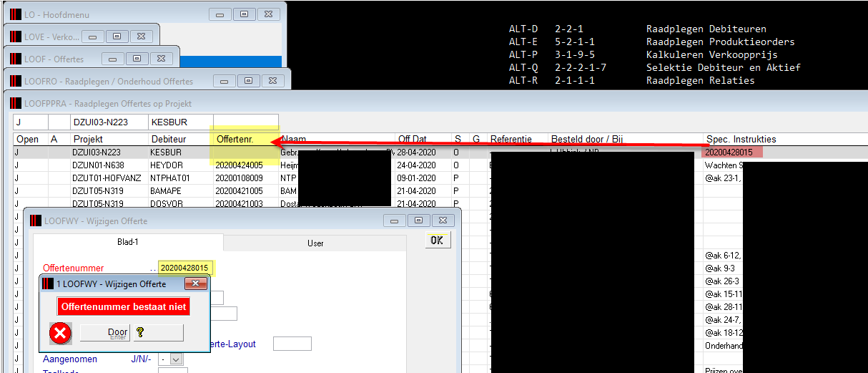Image resolution: width=868 pixels, height=373 pixels.
Task: Click the ALT-P Kalkuleren Verkoopprijs shortcut line
Action: click(x=643, y=55)
